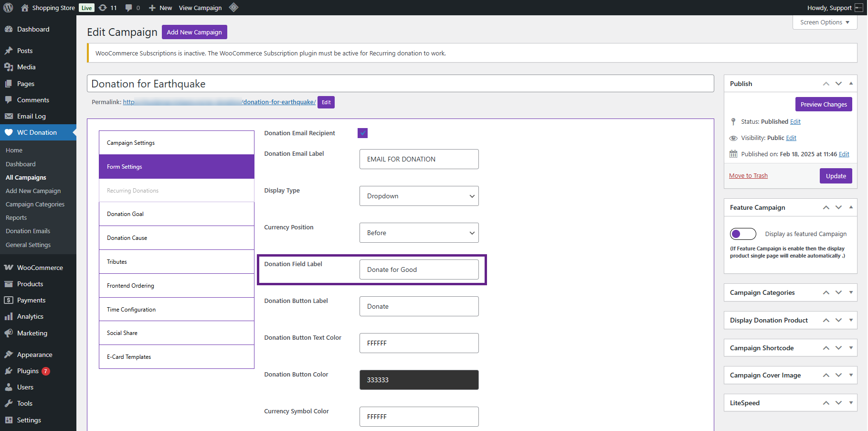Open the Display Type dropdown

pyautogui.click(x=419, y=196)
